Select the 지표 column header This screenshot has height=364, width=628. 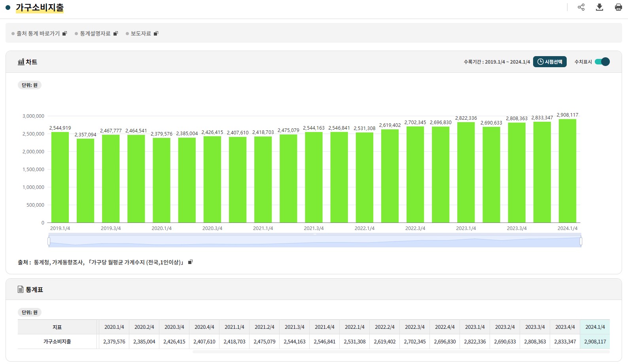click(57, 327)
